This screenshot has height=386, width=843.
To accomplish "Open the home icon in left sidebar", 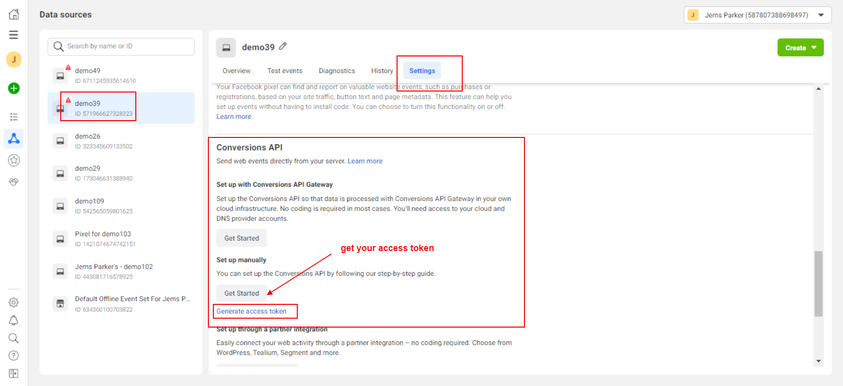I will pyautogui.click(x=14, y=15).
